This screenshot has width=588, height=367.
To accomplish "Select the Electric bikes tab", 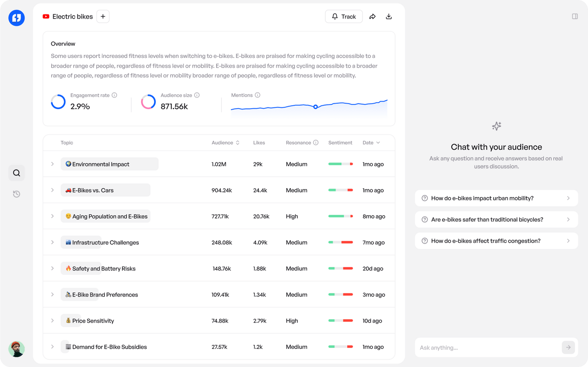I will tap(68, 16).
